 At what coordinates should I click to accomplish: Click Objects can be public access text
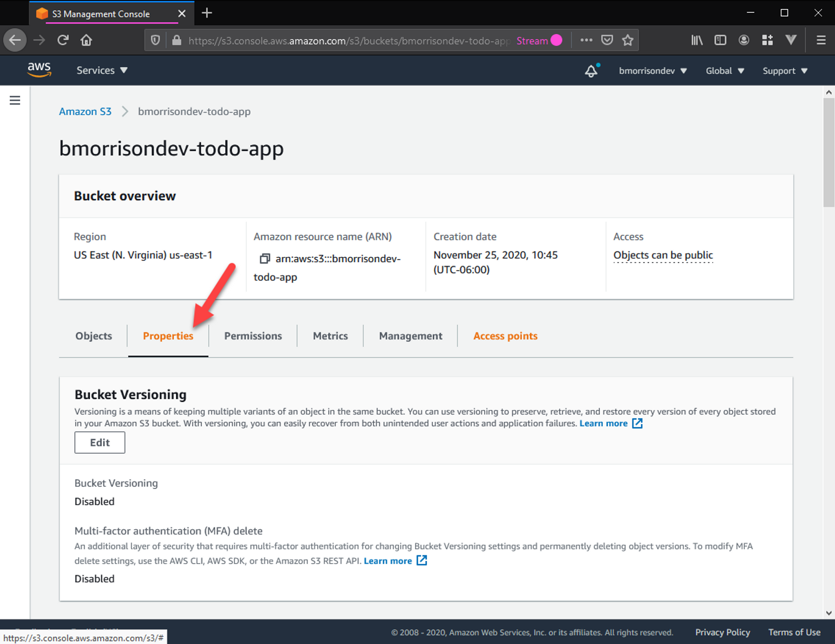tap(663, 255)
